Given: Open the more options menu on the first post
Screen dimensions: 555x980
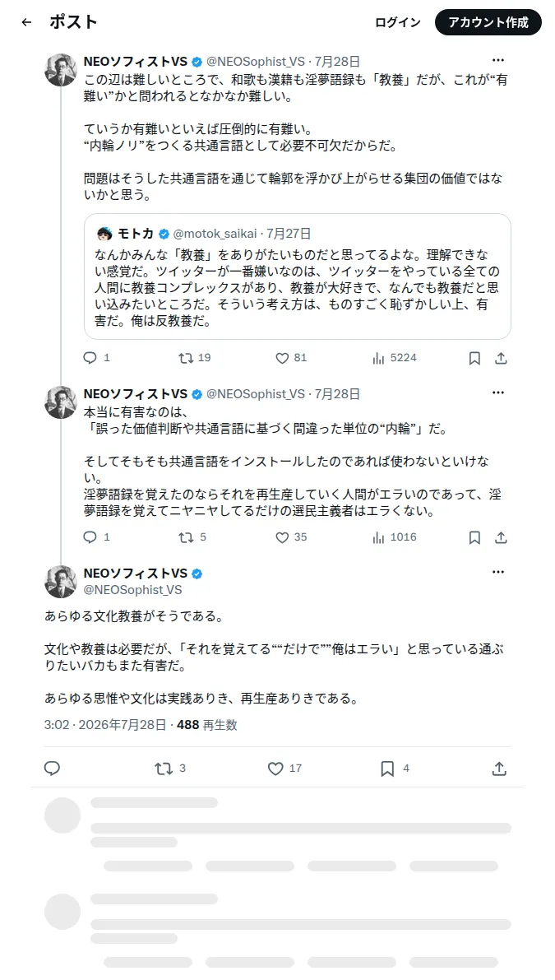Looking at the screenshot, I should coord(497,61).
